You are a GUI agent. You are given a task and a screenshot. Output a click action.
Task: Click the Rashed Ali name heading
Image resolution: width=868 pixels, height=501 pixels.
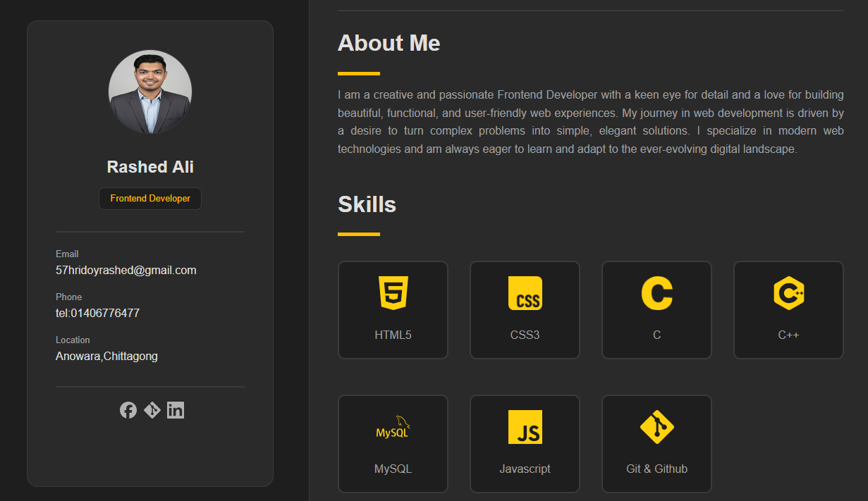pos(150,167)
